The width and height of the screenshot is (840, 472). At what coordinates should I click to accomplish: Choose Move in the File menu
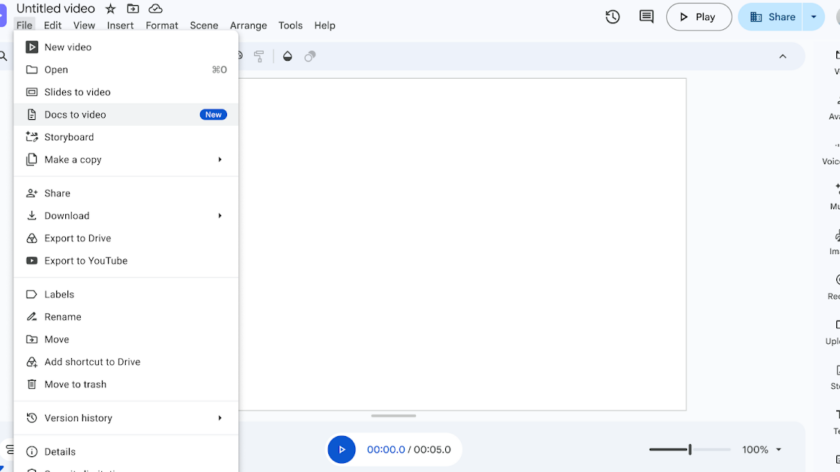126,340
